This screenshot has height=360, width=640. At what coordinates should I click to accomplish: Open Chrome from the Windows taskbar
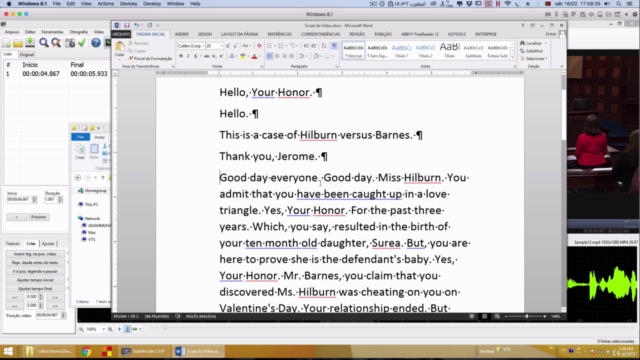86,351
